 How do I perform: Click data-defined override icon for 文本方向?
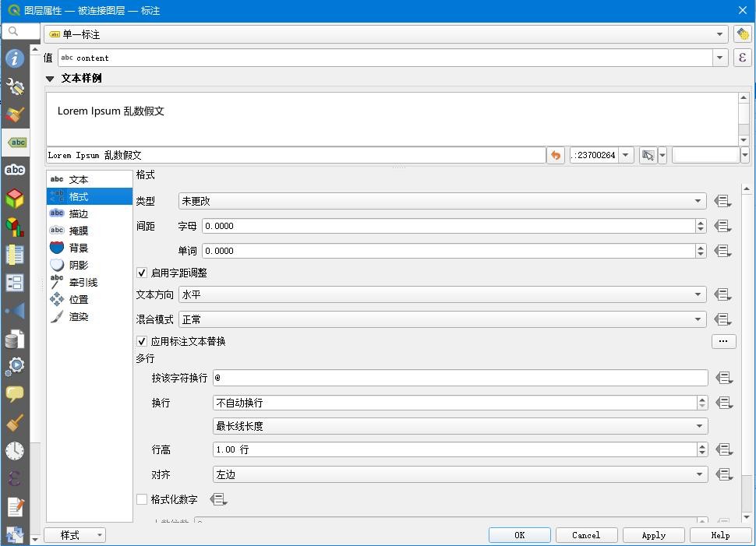[722, 294]
